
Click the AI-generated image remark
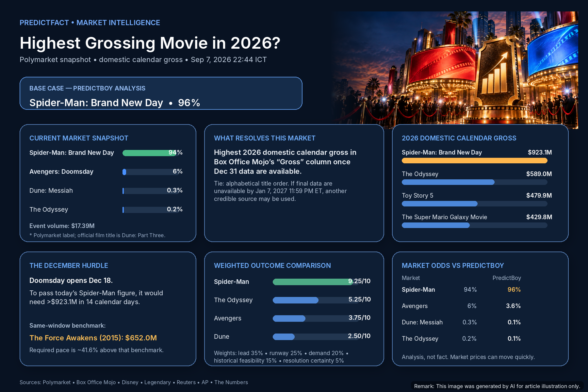point(497,386)
